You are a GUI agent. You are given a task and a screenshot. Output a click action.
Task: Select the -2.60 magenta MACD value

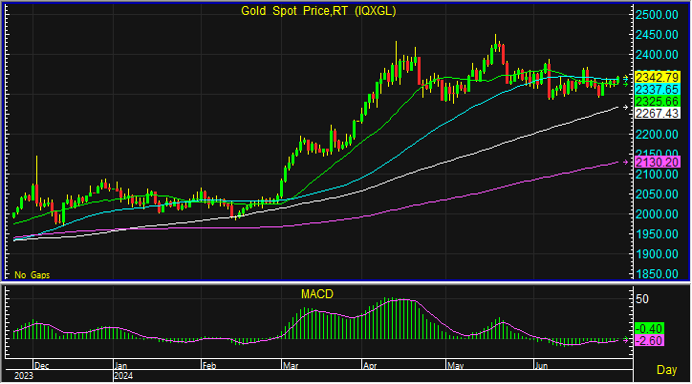point(649,340)
